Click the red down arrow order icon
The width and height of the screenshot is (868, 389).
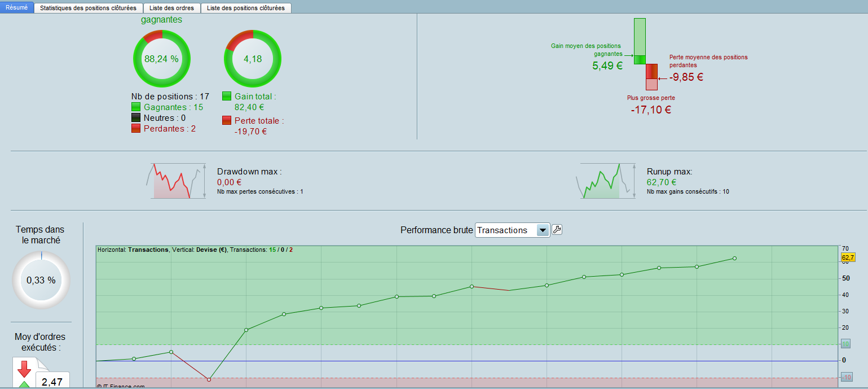24,369
